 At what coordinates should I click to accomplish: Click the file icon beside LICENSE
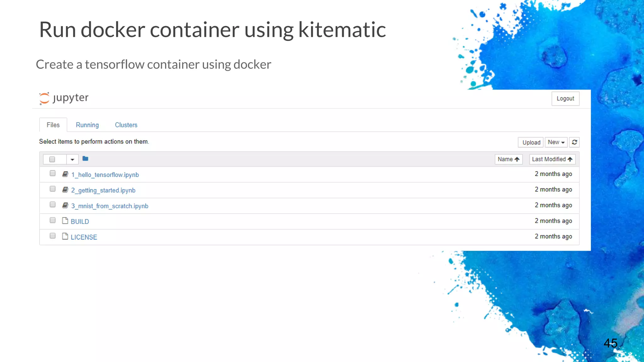pos(65,236)
